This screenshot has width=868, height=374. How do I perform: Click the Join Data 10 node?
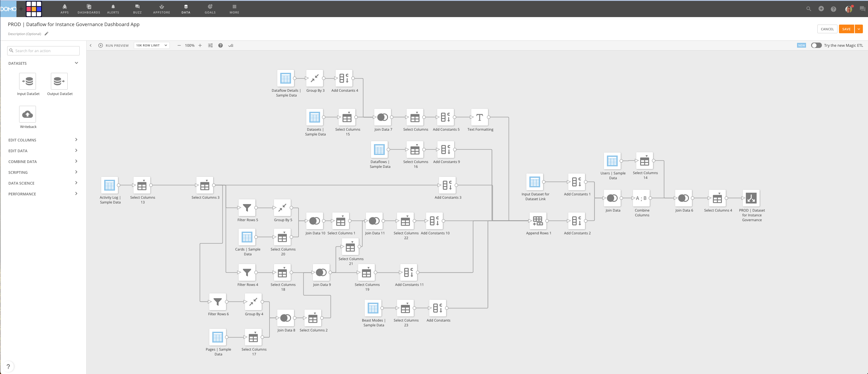(x=315, y=221)
